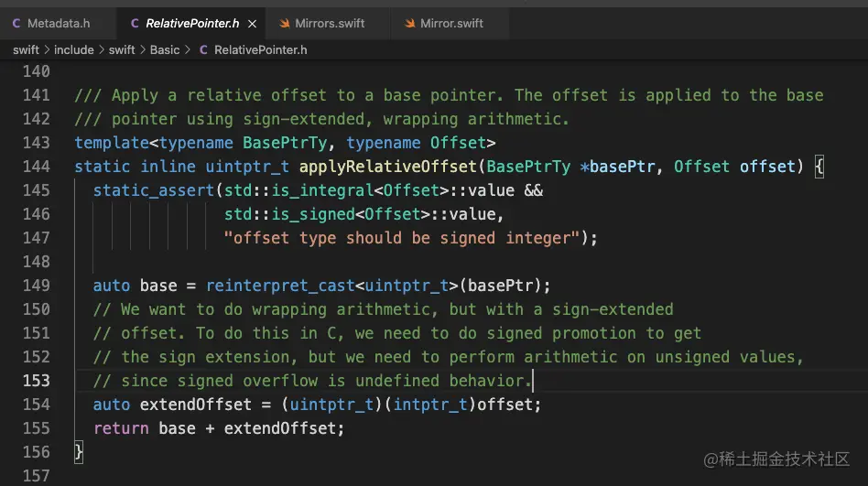Expand breadcrumb chevron after 'Basic'
The width and height of the screenshot is (868, 486).
[187, 49]
